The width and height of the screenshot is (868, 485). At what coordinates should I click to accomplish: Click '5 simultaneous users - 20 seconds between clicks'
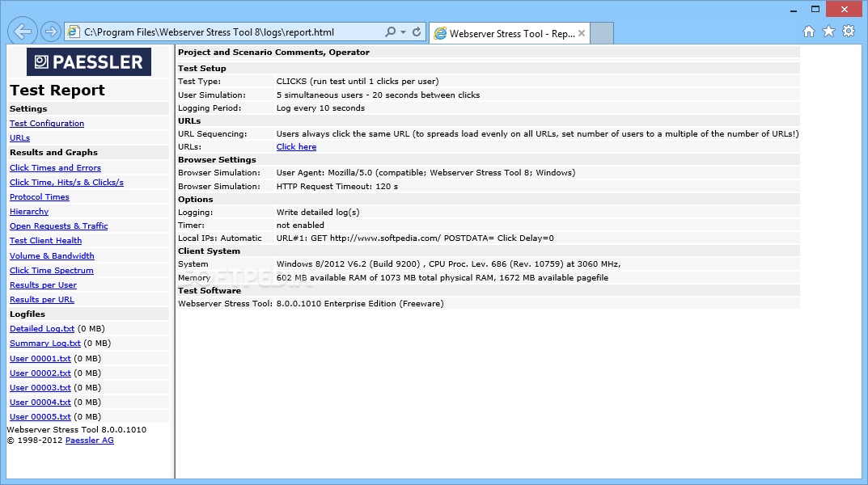point(378,95)
